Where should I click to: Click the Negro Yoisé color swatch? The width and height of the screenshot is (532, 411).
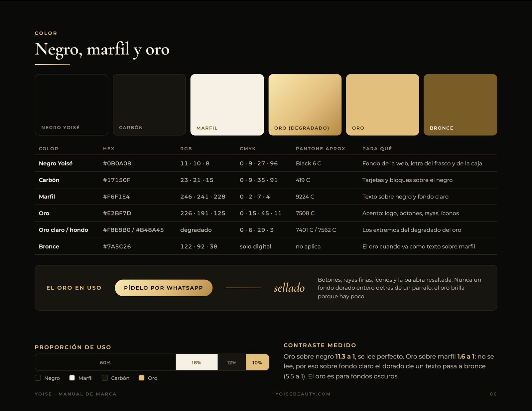coord(71,105)
